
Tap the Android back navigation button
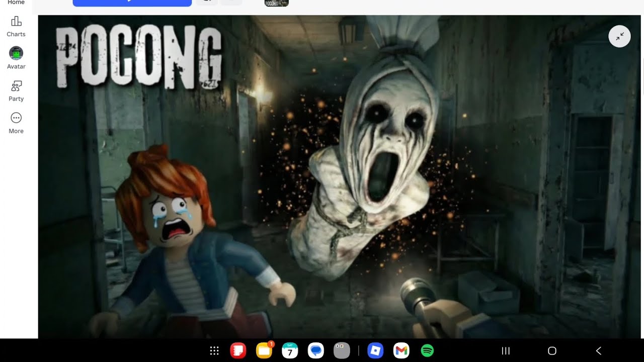[x=598, y=351]
